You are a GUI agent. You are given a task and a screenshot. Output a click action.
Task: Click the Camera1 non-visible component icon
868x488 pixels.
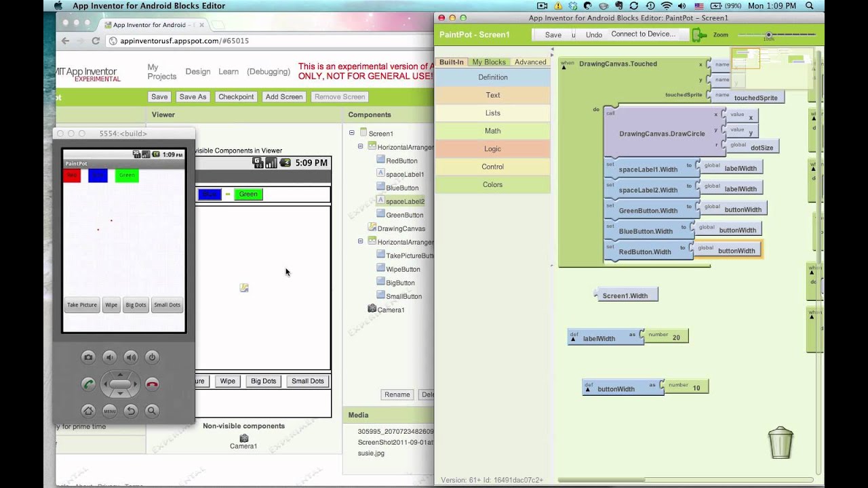[x=243, y=438]
